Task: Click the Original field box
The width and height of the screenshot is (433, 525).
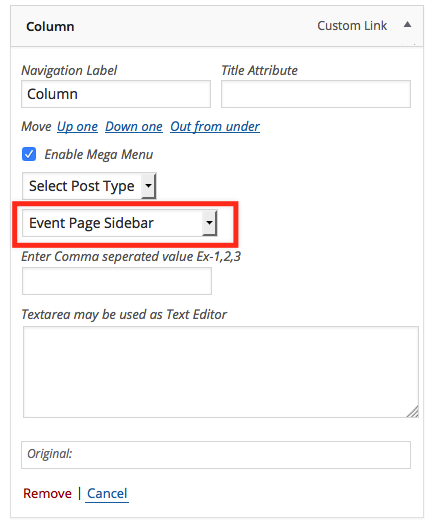Action: pyautogui.click(x=216, y=455)
